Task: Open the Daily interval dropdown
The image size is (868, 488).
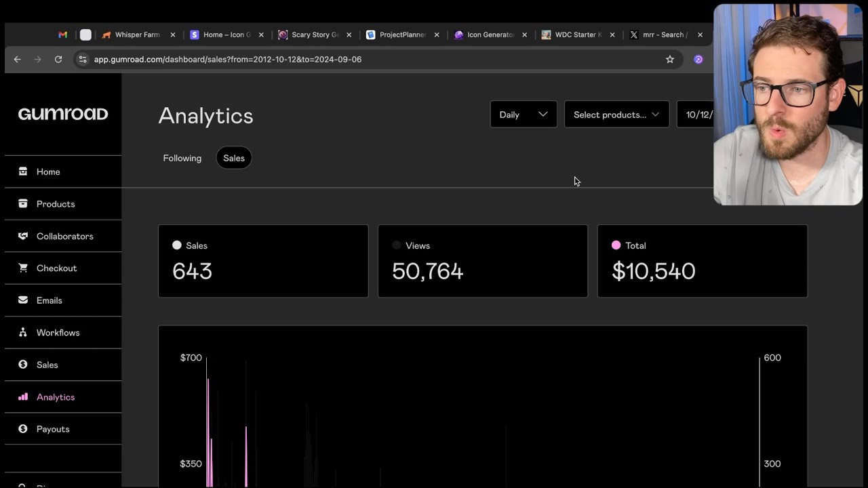Action: coord(524,115)
